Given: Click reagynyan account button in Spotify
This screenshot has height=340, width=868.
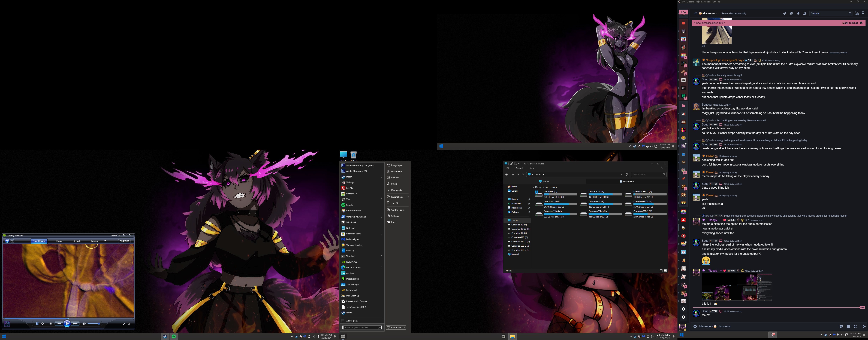Looking at the screenshot, I should [x=124, y=241].
